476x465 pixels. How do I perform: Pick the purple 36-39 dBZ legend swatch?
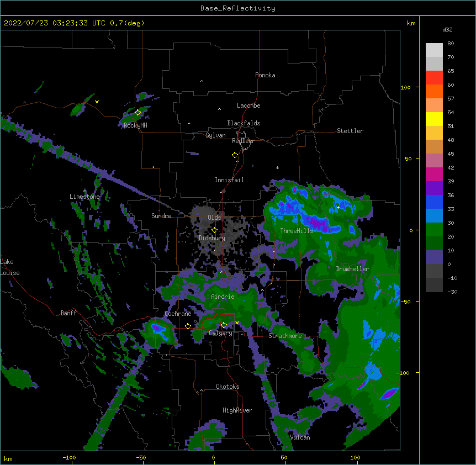click(434, 188)
